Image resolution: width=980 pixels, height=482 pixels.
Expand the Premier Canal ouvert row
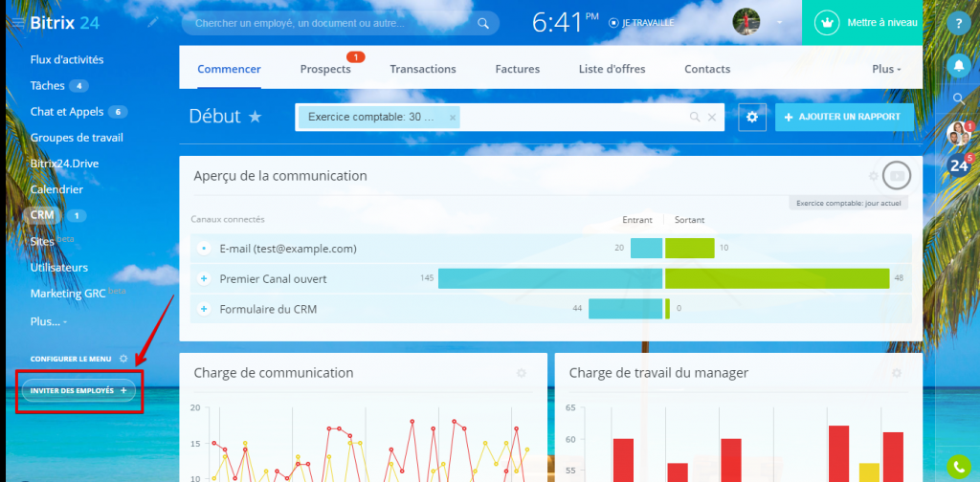[203, 279]
